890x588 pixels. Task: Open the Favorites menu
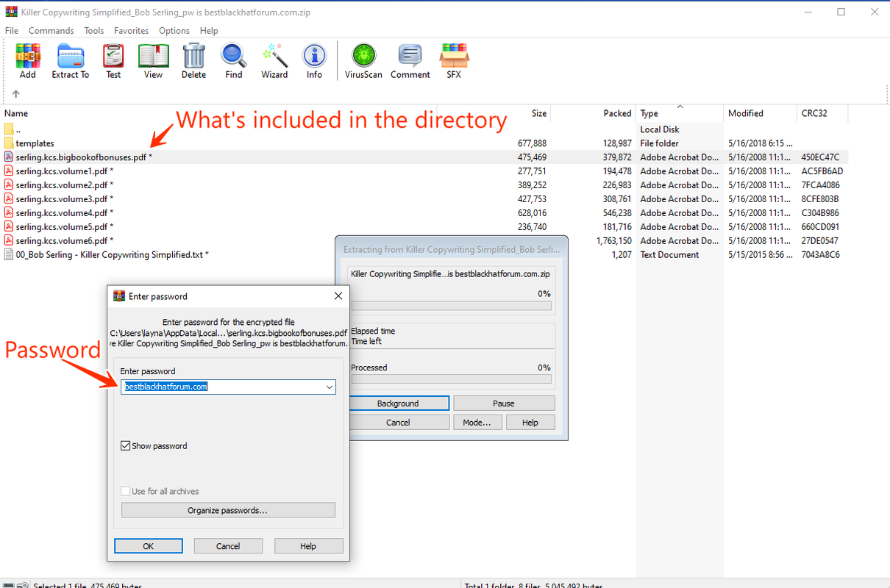pyautogui.click(x=132, y=31)
